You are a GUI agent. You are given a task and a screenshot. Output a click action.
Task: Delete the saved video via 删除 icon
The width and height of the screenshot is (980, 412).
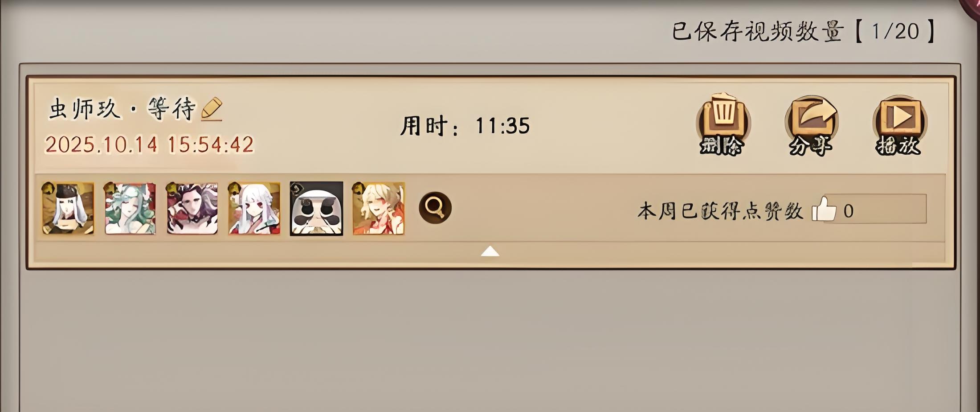(723, 124)
